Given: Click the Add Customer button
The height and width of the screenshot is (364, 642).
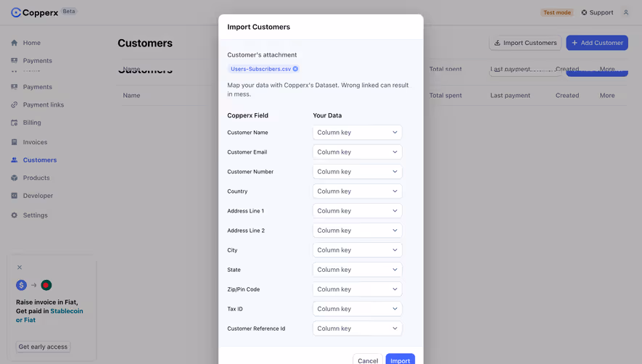Looking at the screenshot, I should pos(597,43).
